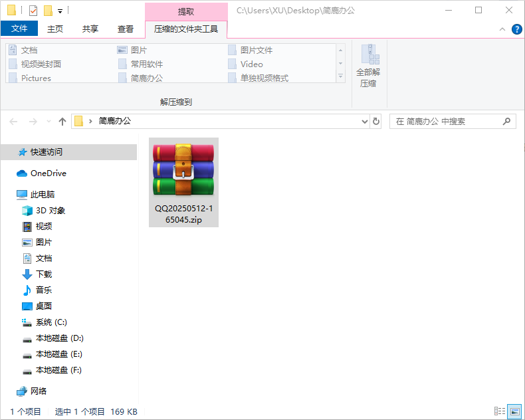Viewport: 525px width, 420px height.
Task: Refresh the current folder view
Action: point(376,121)
